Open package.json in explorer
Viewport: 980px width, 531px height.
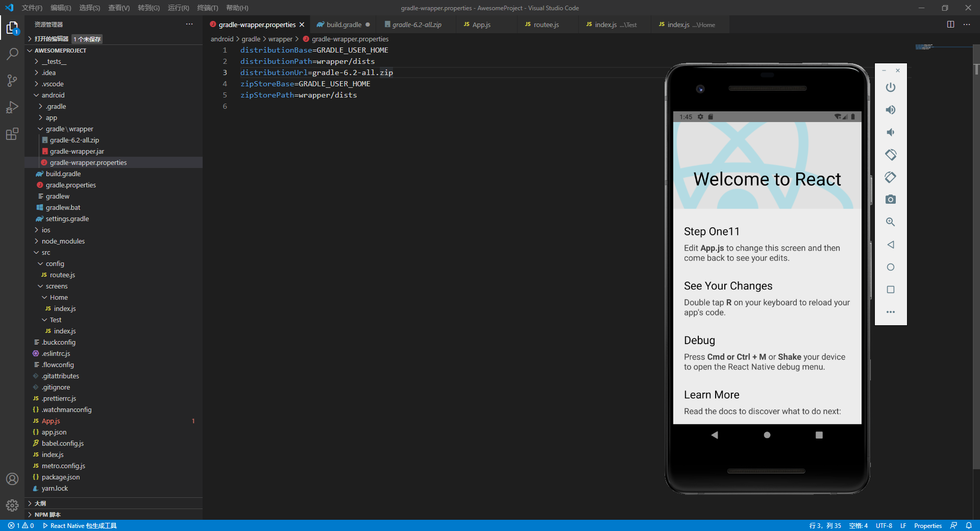(113, 477)
